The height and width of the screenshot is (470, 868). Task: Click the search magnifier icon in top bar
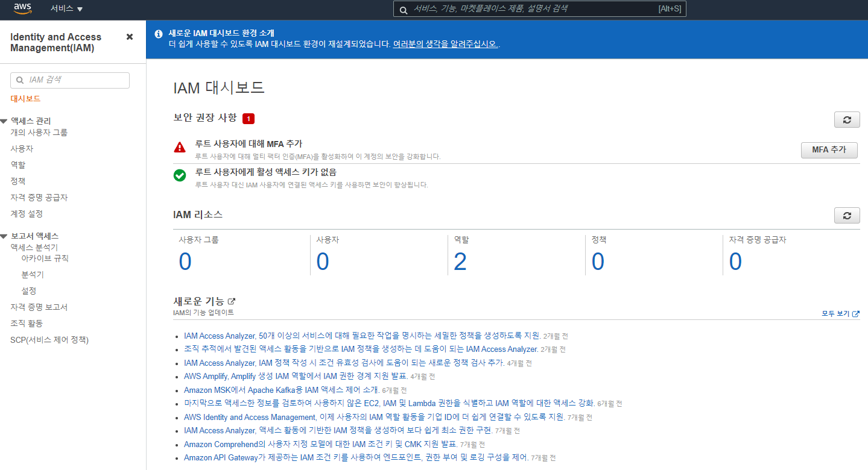click(x=404, y=9)
